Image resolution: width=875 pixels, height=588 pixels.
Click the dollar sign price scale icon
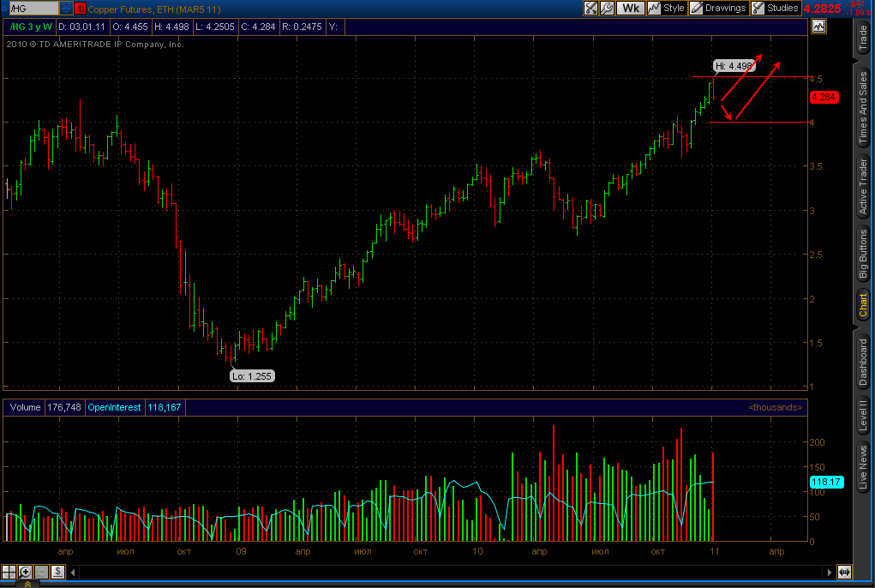point(57,572)
